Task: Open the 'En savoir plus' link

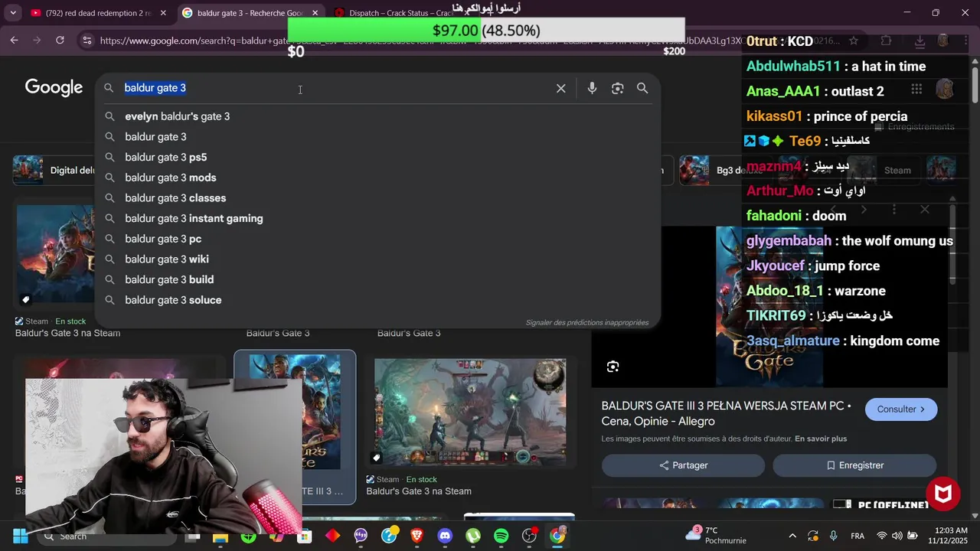Action: click(821, 439)
